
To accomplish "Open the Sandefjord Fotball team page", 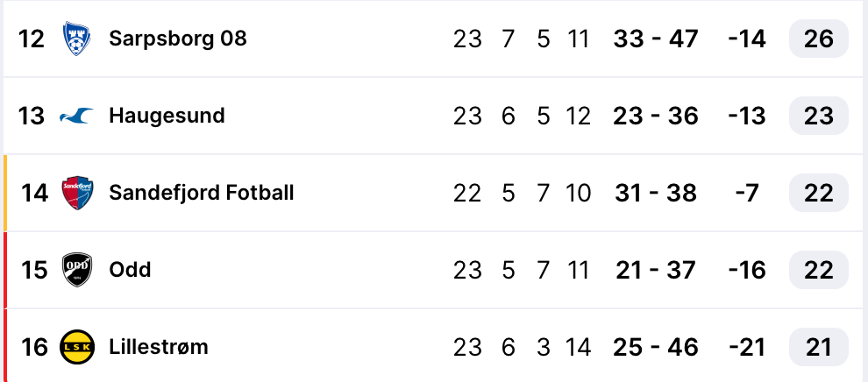I will [x=201, y=193].
